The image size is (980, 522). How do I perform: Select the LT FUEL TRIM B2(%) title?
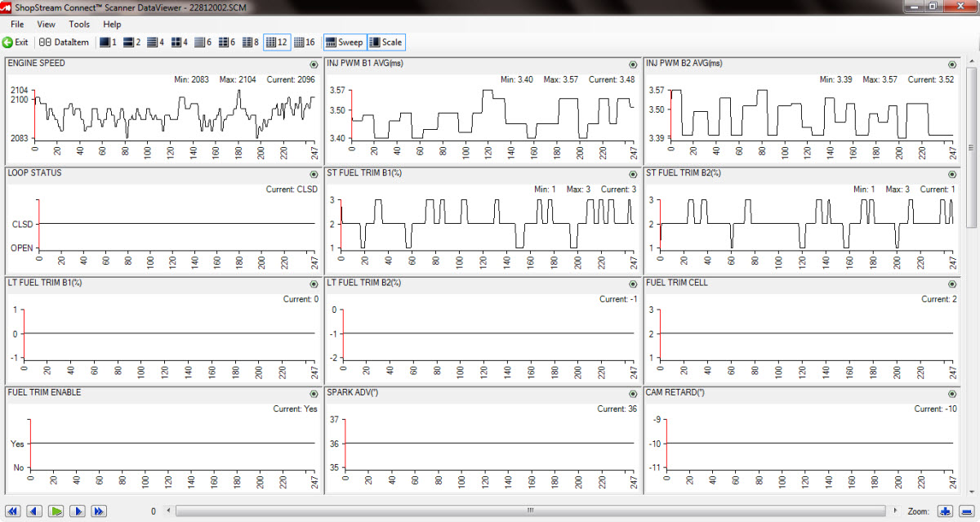tap(364, 282)
